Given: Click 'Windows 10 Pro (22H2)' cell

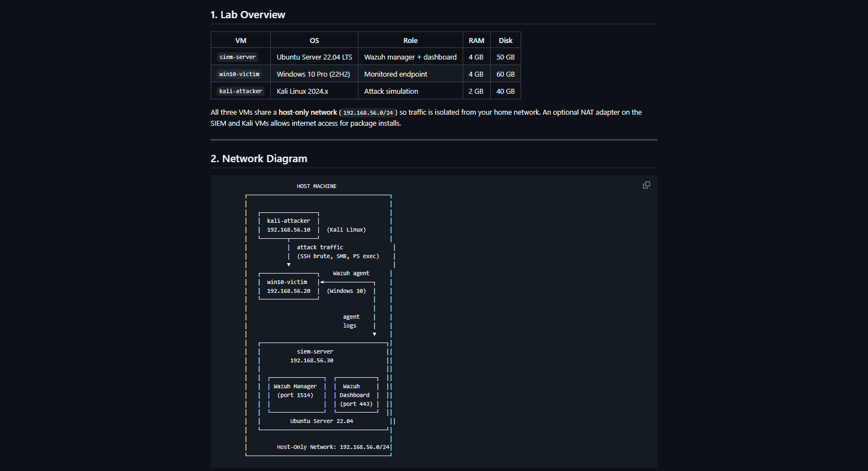Looking at the screenshot, I should [x=314, y=74].
